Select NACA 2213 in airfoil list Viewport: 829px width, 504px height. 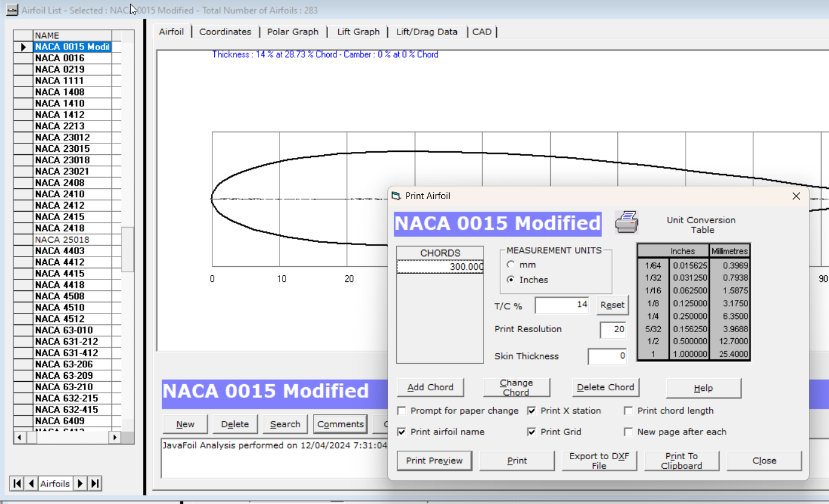(72, 126)
